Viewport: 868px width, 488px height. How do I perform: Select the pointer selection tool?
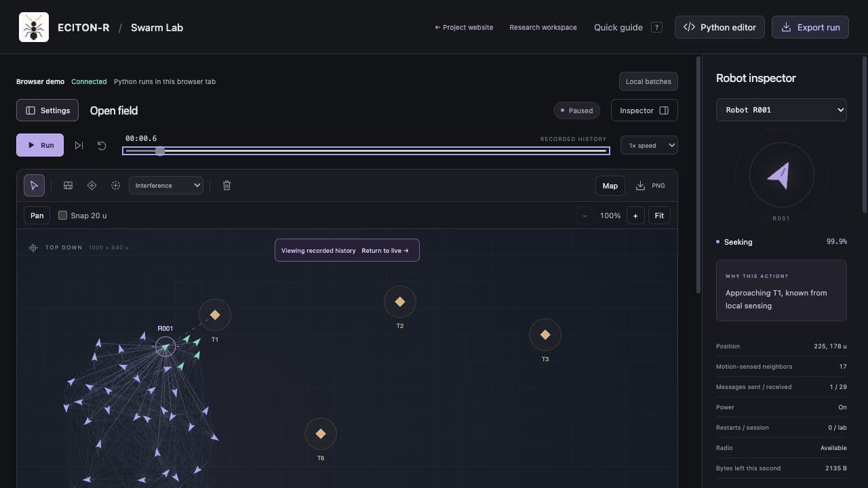34,185
